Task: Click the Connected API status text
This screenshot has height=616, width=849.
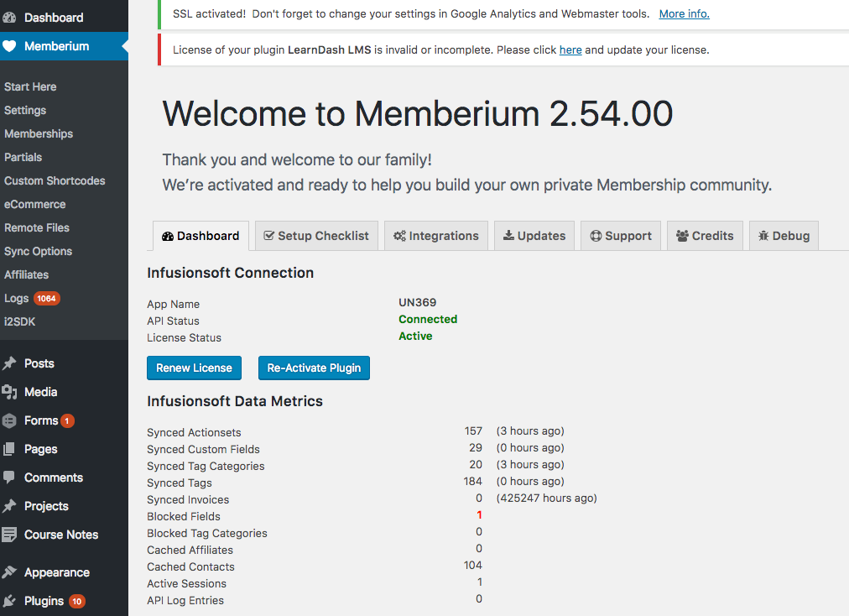Action: click(428, 319)
